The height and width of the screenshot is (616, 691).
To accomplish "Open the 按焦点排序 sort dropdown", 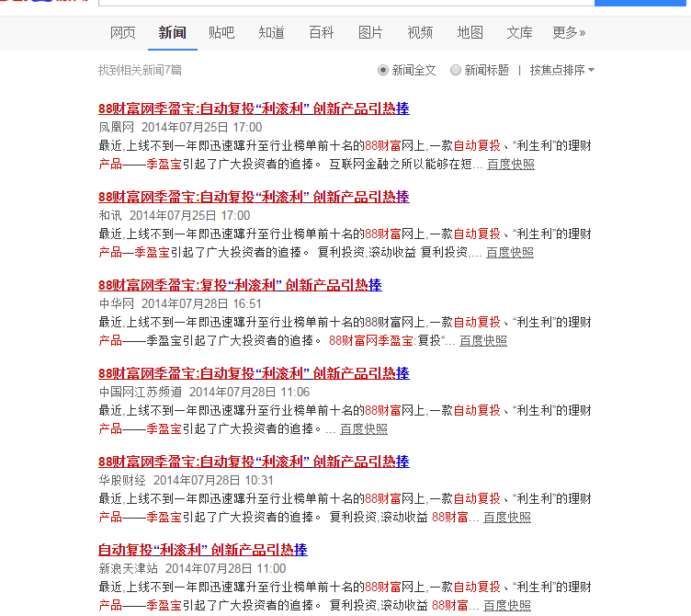I will pyautogui.click(x=561, y=70).
